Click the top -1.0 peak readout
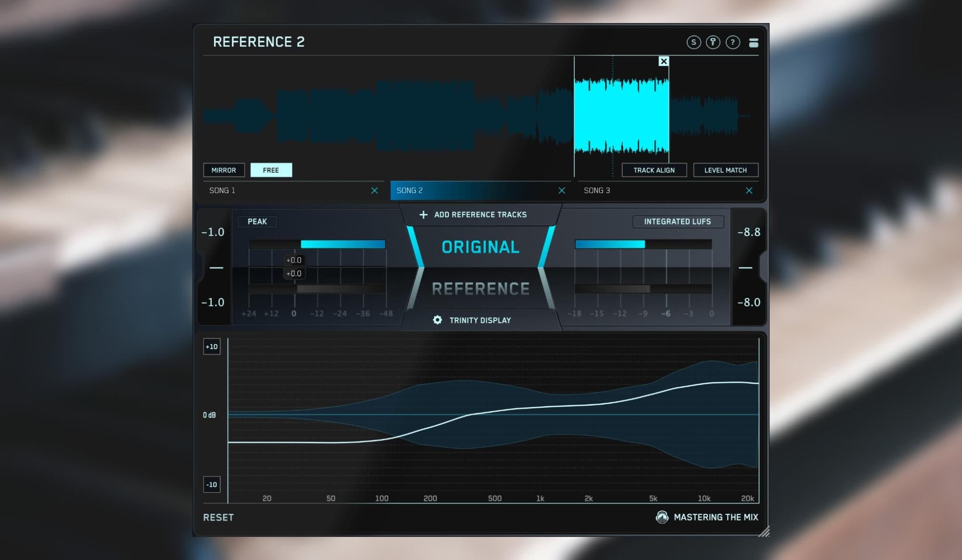 point(213,232)
